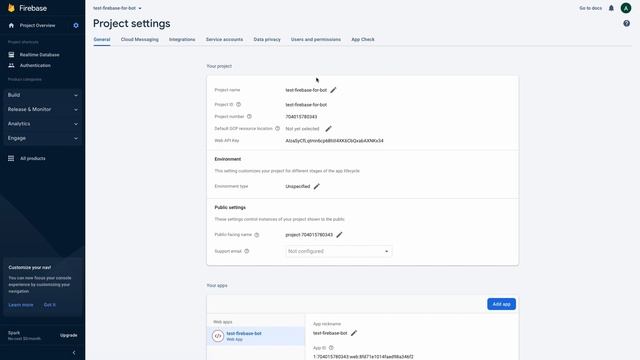Switch to the App Check tab
This screenshot has width=640, height=360.
tap(363, 40)
